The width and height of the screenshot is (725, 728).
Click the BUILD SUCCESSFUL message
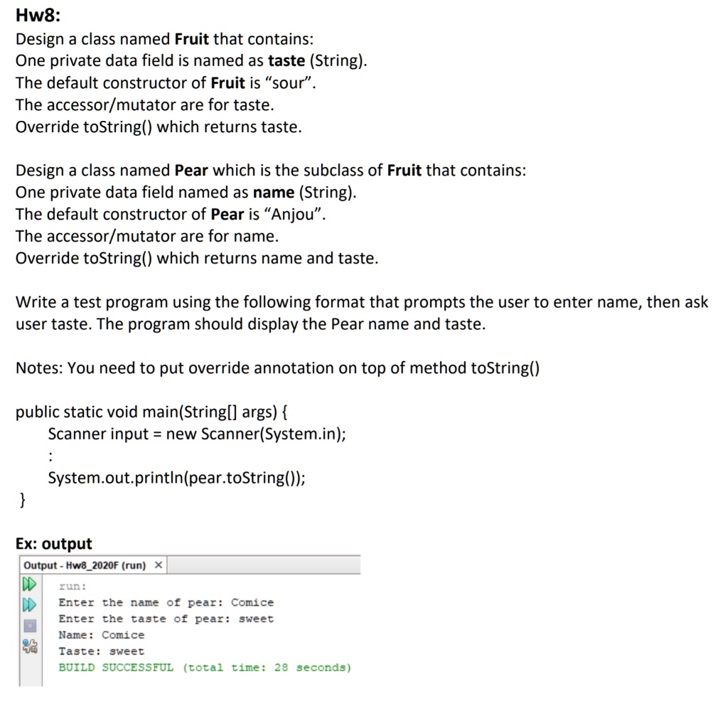(x=204, y=668)
